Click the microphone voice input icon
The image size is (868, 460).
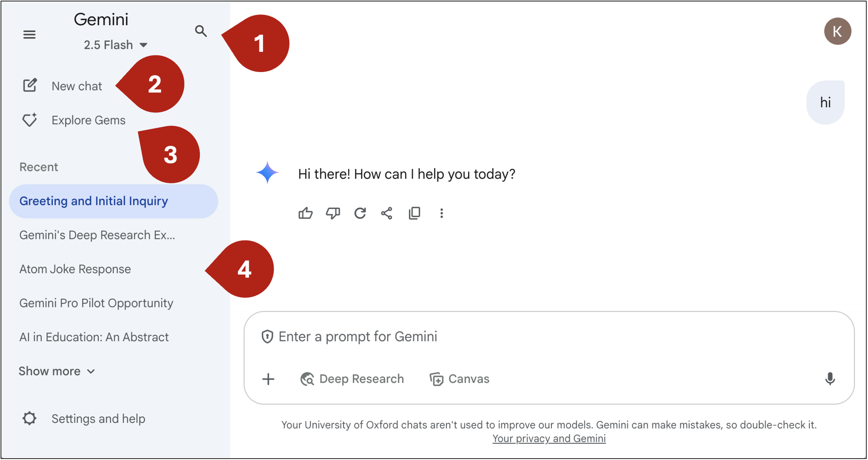830,379
